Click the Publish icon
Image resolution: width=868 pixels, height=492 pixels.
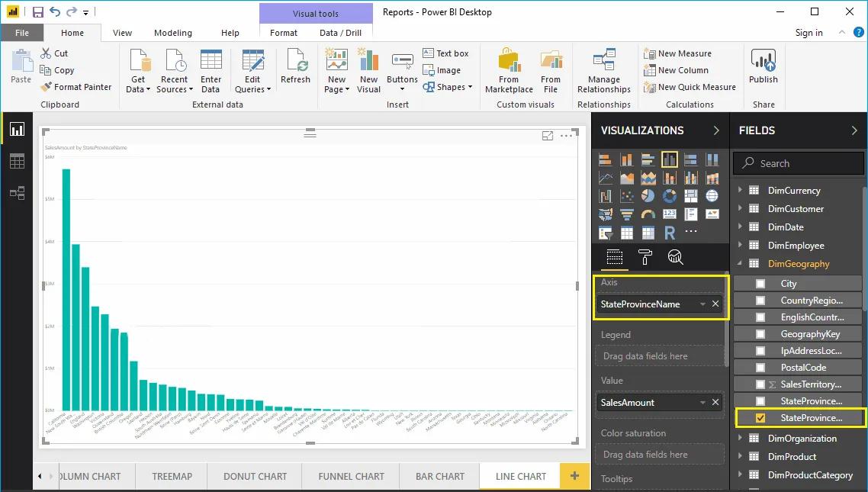coord(763,69)
